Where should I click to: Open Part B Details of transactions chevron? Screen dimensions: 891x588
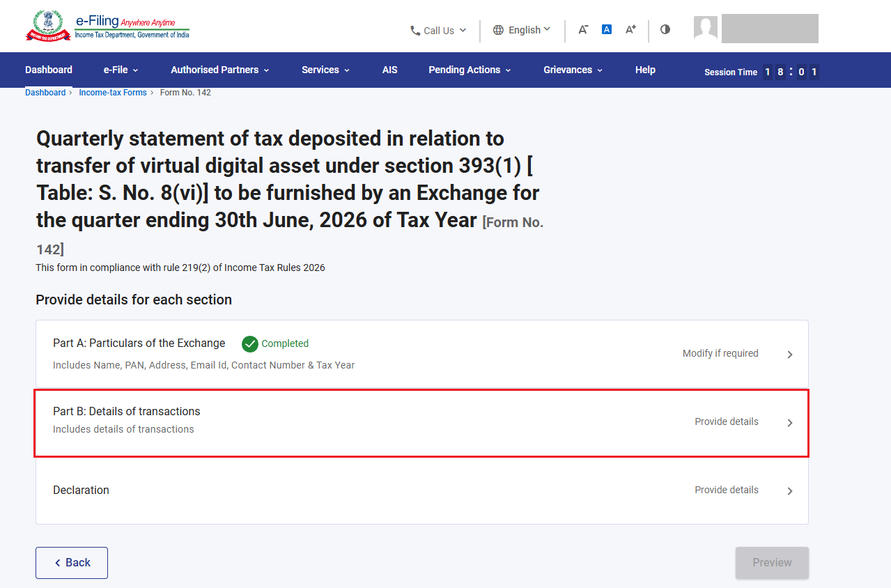tap(790, 423)
